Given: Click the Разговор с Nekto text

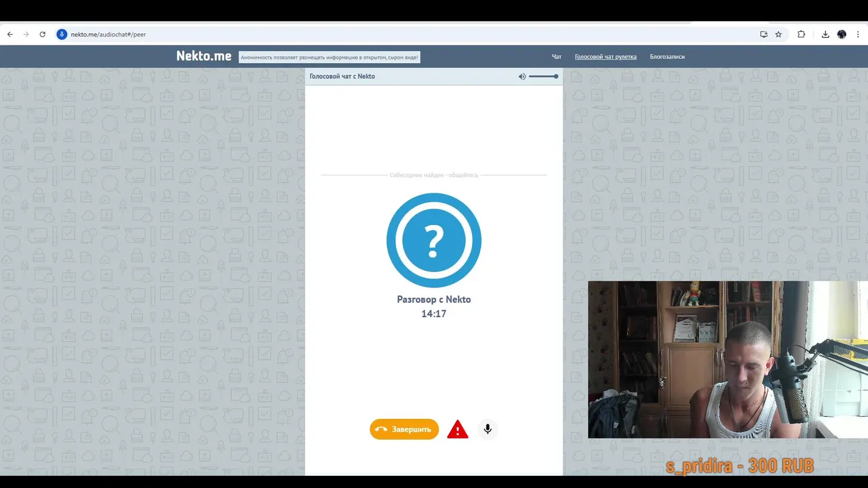Looking at the screenshot, I should coord(434,300).
